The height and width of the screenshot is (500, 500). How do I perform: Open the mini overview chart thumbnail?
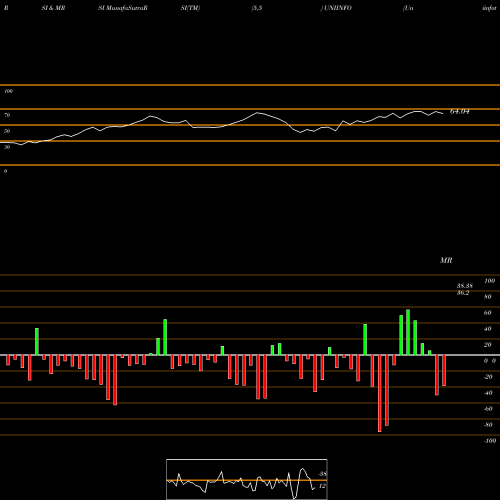coord(247,479)
